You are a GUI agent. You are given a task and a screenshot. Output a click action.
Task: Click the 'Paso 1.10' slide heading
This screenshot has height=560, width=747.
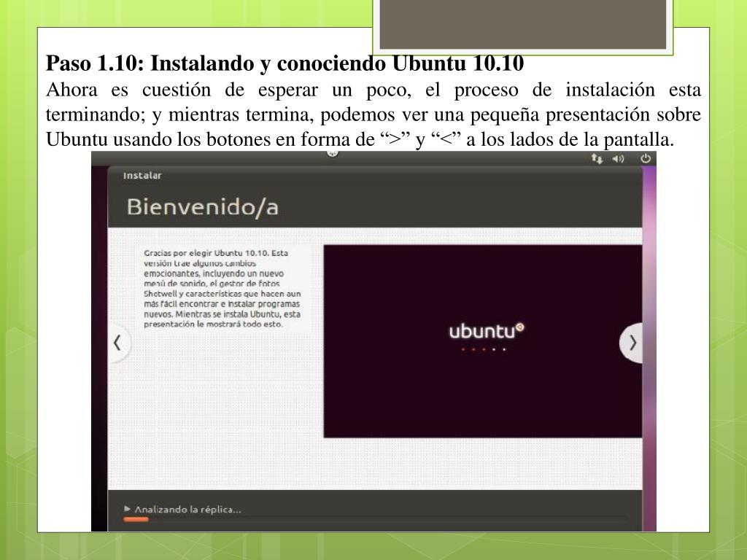pyautogui.click(x=285, y=63)
